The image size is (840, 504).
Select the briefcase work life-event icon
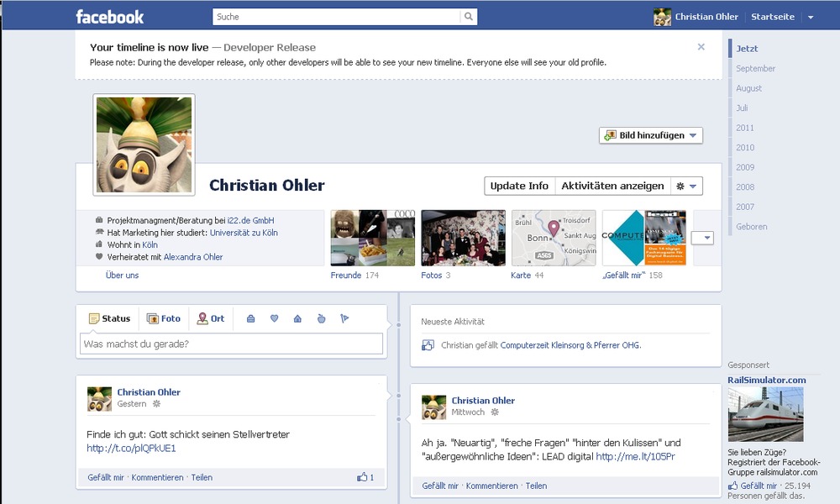pos(250,318)
